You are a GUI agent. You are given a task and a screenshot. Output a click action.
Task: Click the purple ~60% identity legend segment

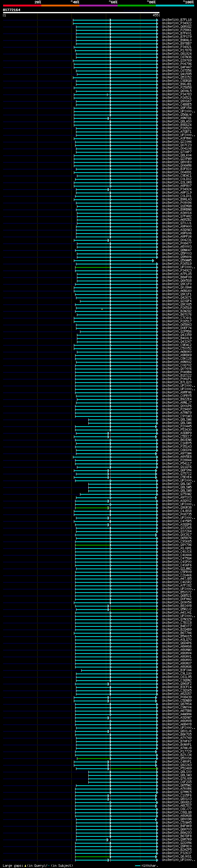pos(98,6)
